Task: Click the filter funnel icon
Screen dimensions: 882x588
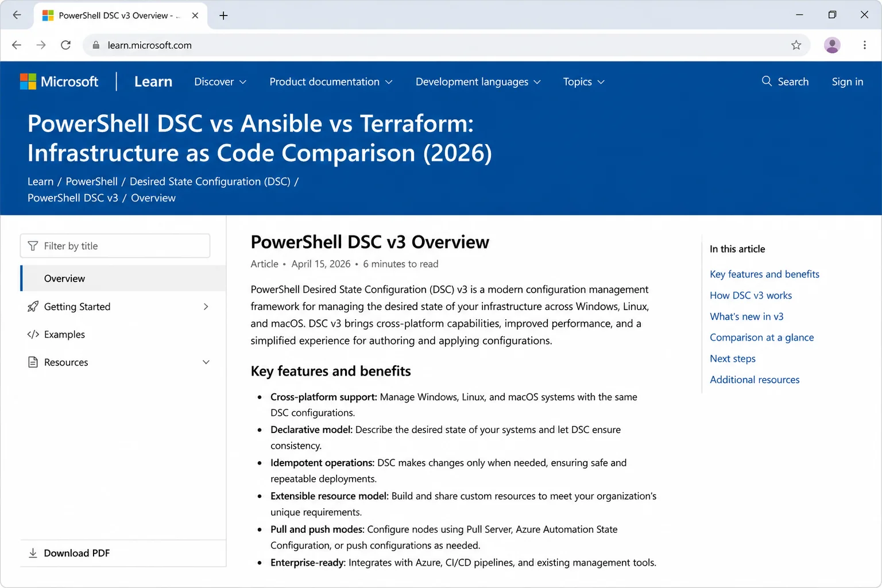Action: [x=33, y=246]
